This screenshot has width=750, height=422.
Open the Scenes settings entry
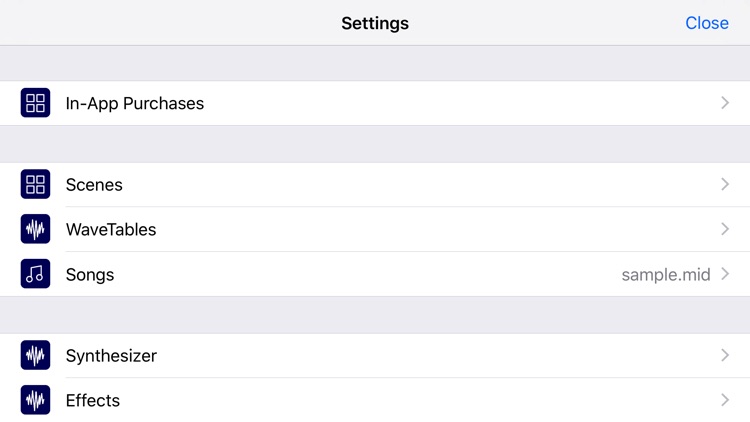click(375, 184)
